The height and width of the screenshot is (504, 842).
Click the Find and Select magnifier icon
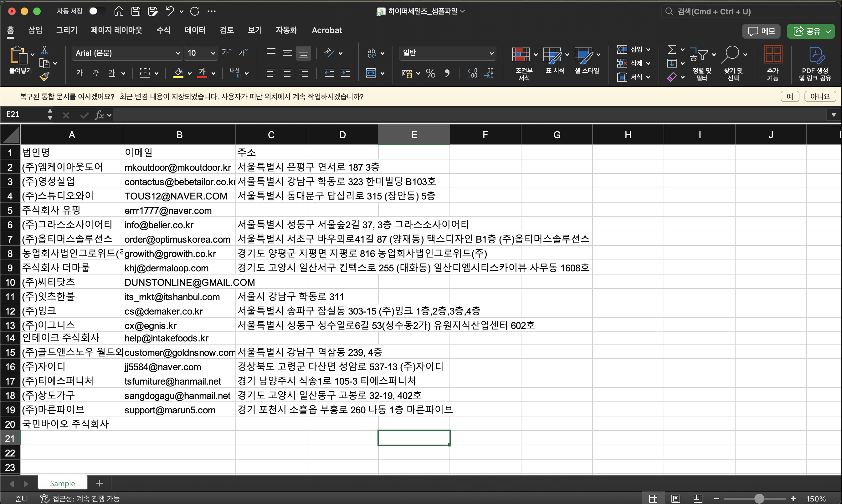point(731,55)
